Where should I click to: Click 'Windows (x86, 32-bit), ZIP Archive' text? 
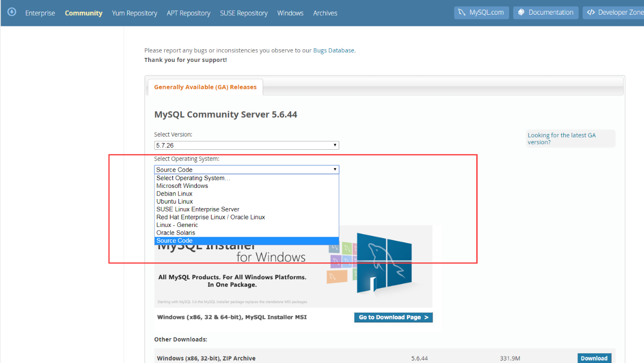[206, 358]
